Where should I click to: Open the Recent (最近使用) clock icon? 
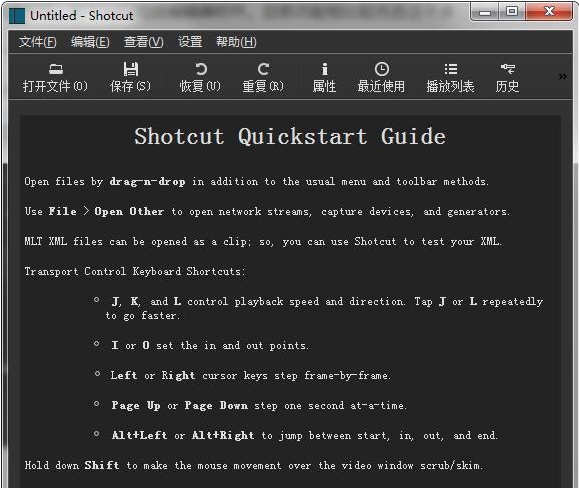point(382,69)
